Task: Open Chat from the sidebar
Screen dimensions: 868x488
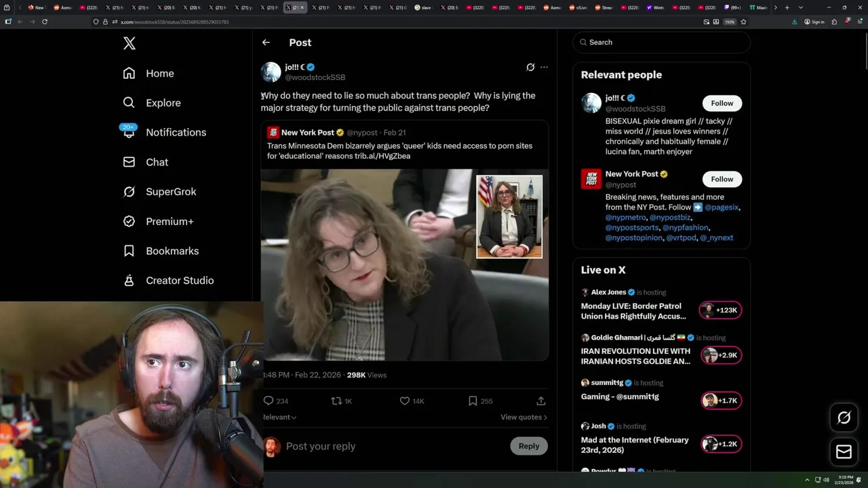Action: click(145, 162)
